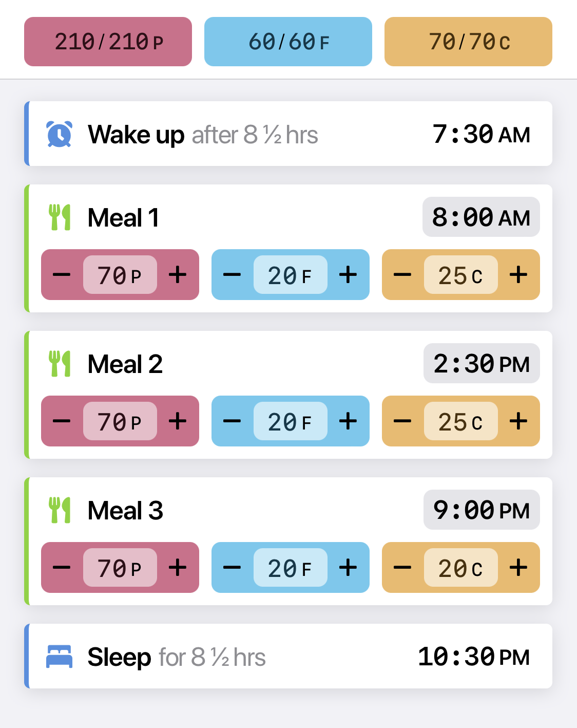Open the Meal 3 time selector at 9:00 PM
The width and height of the screenshot is (577, 728).
click(482, 510)
